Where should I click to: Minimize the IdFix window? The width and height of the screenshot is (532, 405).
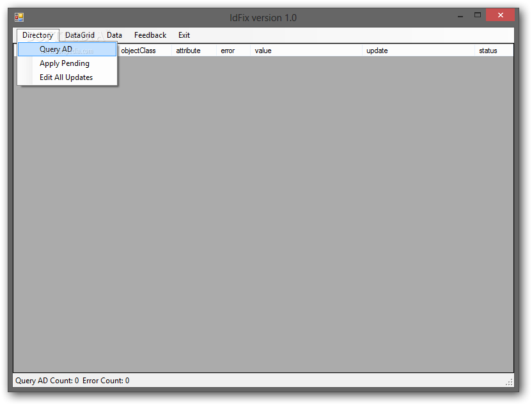point(460,15)
